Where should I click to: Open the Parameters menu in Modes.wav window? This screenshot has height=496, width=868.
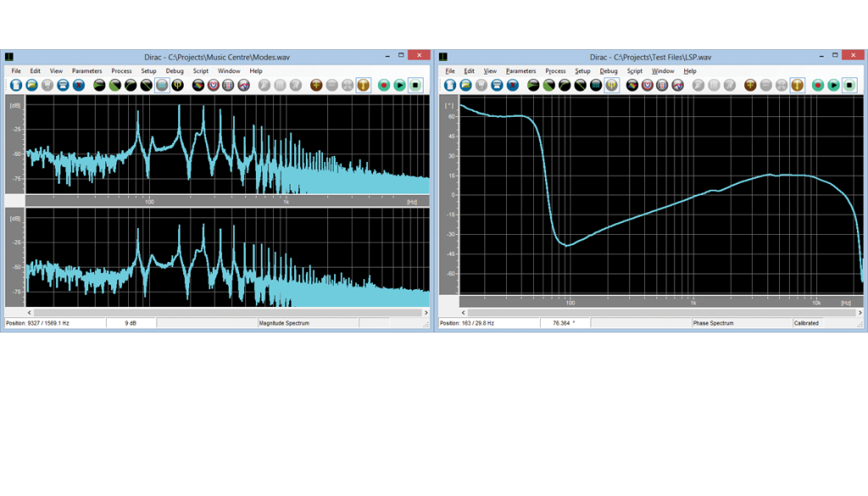(x=86, y=71)
